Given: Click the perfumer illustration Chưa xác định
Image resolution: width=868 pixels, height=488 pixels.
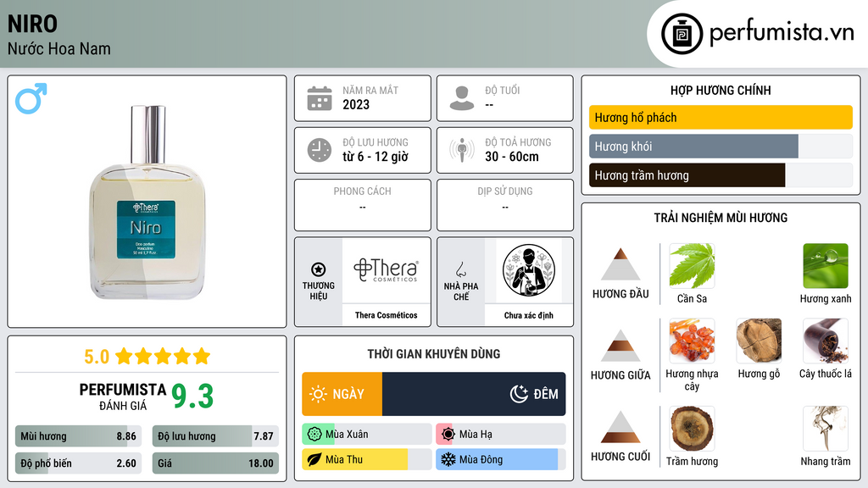Looking at the screenshot, I should pyautogui.click(x=529, y=270).
